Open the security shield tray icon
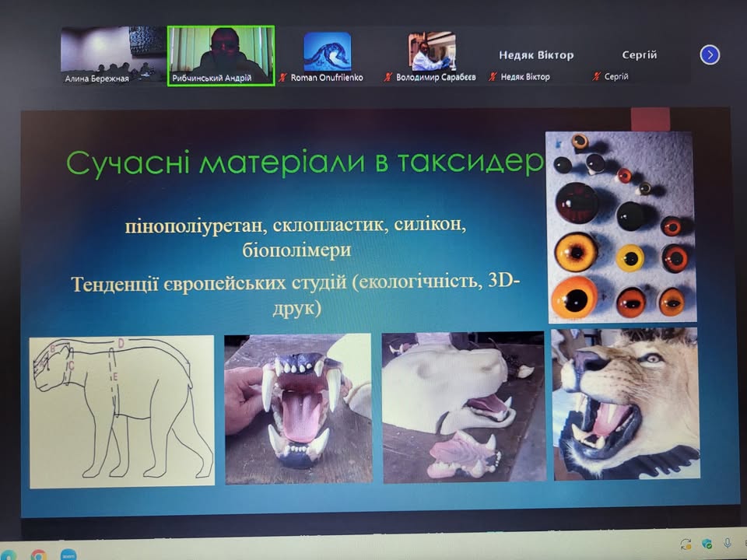This screenshot has height=560, width=747. click(x=707, y=544)
